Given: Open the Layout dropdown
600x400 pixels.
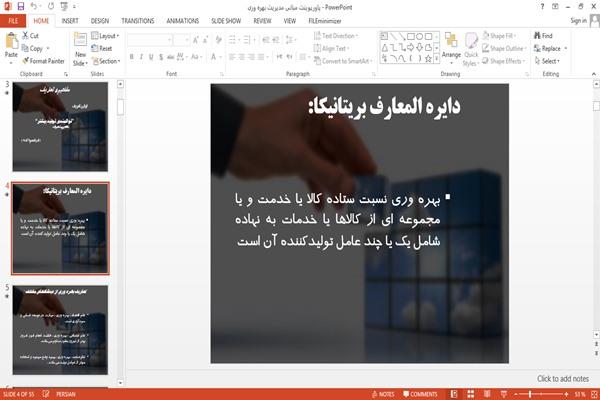Looking at the screenshot, I should tap(105, 36).
